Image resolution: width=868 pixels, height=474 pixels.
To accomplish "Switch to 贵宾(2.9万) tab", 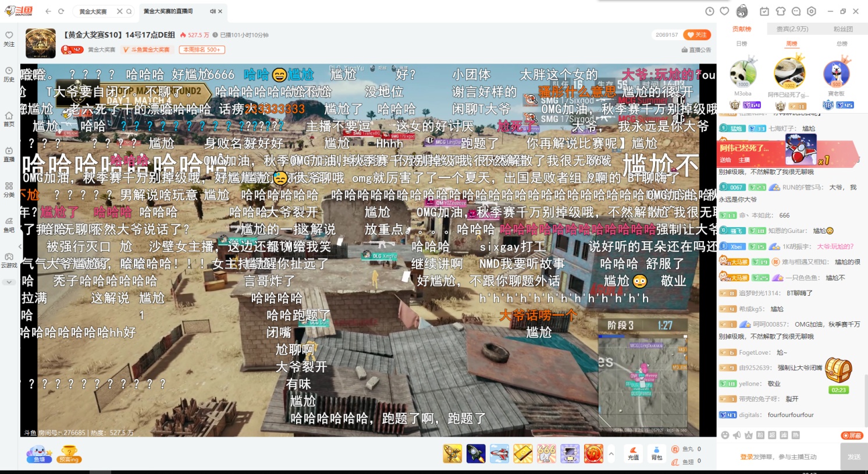I will (x=792, y=29).
